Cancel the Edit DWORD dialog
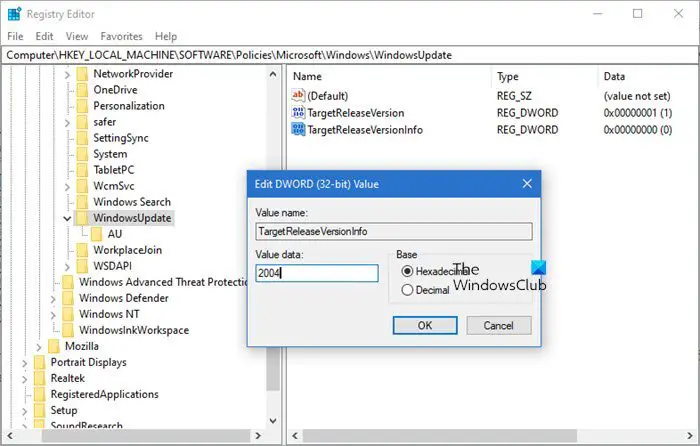 pos(499,325)
